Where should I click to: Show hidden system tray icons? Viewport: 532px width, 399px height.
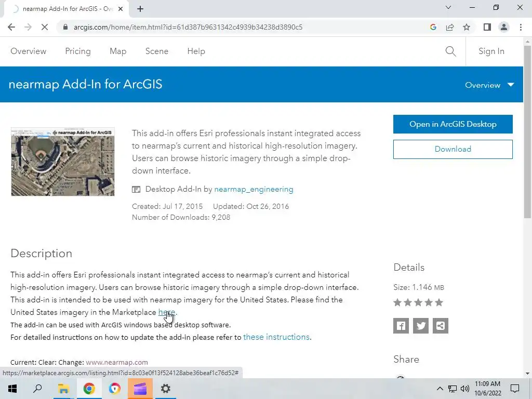click(x=440, y=389)
